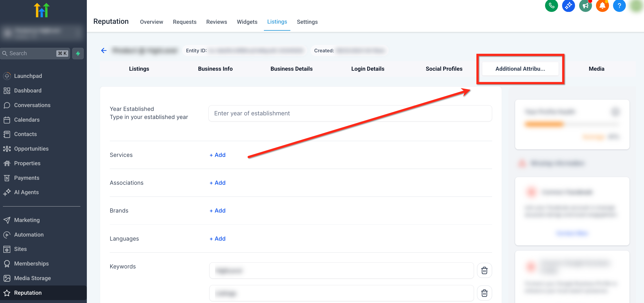Image resolution: width=644 pixels, height=303 pixels.
Task: Switch to the Business Details tab
Action: pos(291,69)
